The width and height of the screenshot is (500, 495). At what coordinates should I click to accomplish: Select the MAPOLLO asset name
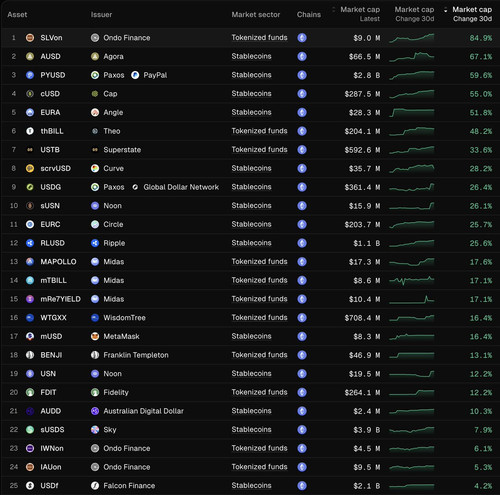pos(58,262)
